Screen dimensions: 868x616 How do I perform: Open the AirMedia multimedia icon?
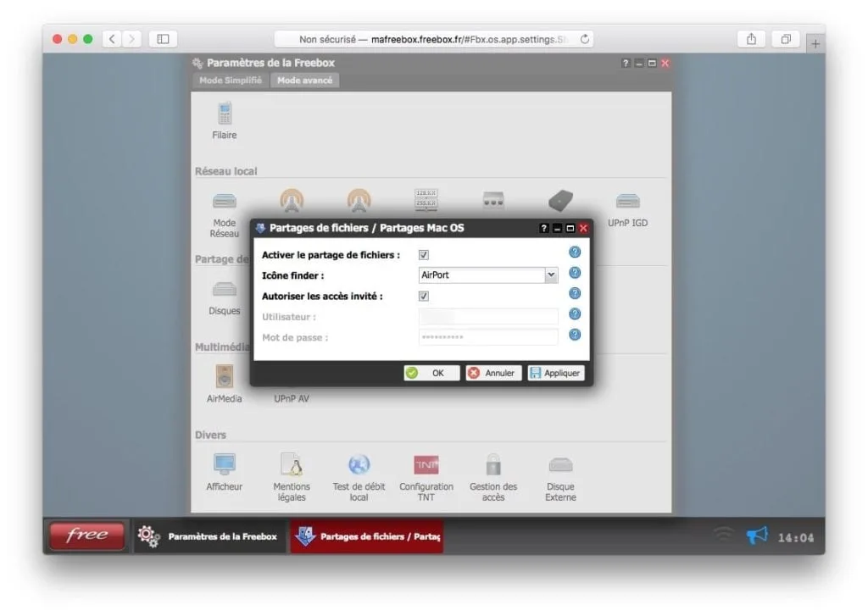point(224,384)
